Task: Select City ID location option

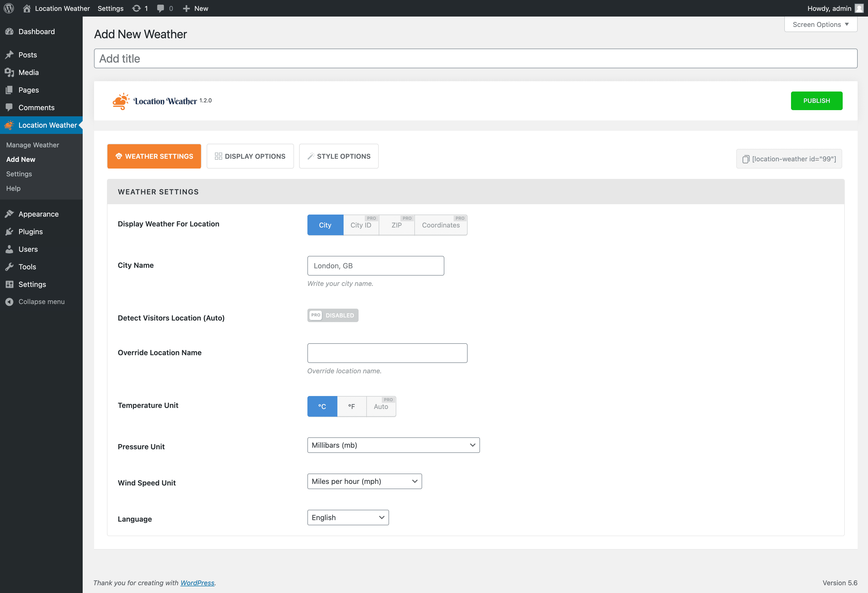Action: pyautogui.click(x=361, y=225)
